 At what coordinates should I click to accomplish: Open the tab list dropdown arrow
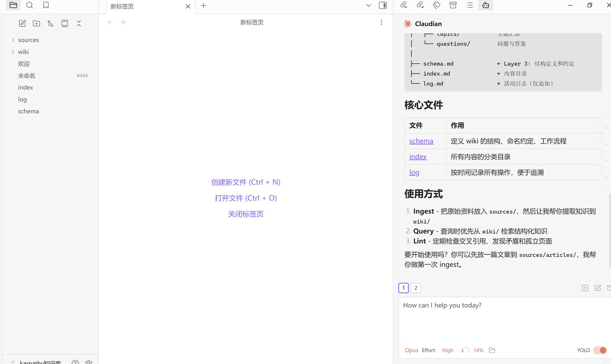coord(368,5)
